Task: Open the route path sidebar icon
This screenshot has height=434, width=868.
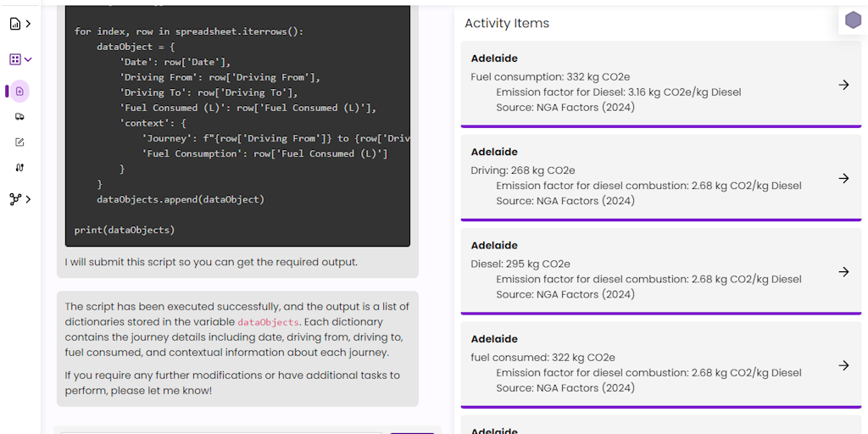Action: 20,168
